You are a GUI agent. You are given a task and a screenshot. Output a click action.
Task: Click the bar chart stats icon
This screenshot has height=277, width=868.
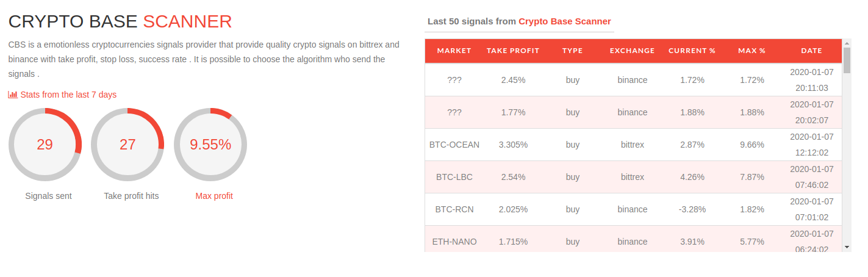(x=13, y=95)
